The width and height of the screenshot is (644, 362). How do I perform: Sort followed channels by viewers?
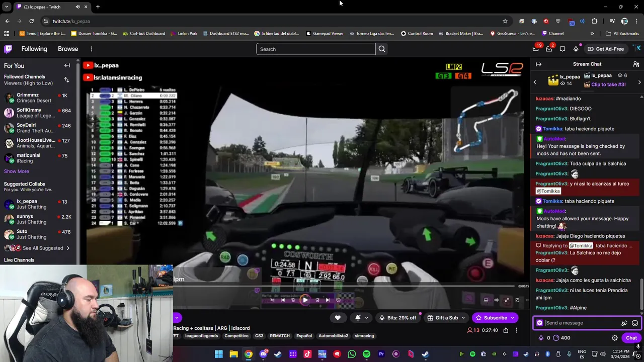pos(66,79)
